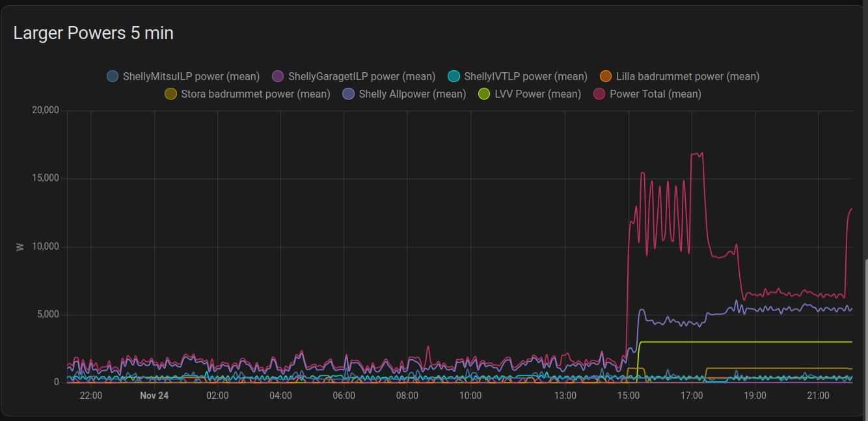Hide Shelly Allpower (mean) legend label
Viewport: 868px width, 421px height.
[x=413, y=94]
